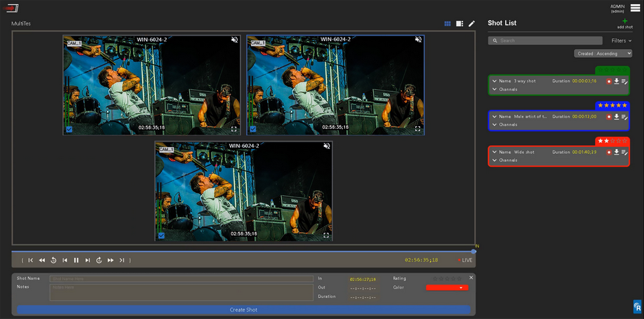644x319 pixels.
Task: Expand Name row of Wide shot
Action: point(494,152)
